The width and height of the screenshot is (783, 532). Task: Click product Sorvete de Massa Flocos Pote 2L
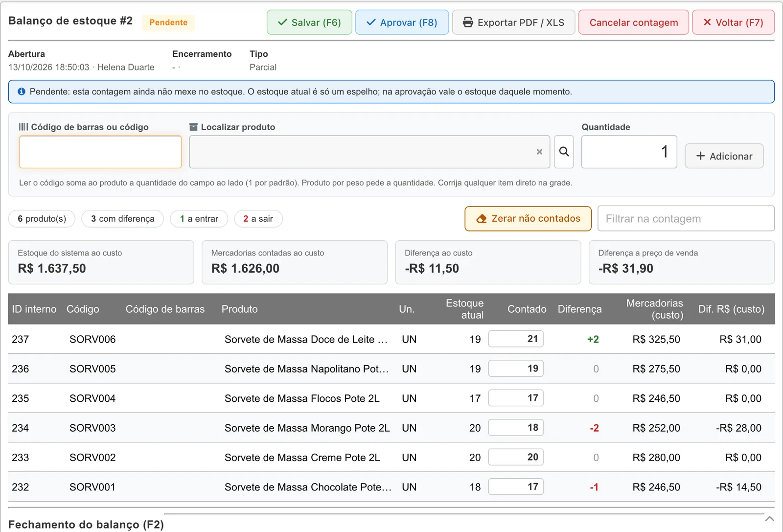(x=302, y=398)
